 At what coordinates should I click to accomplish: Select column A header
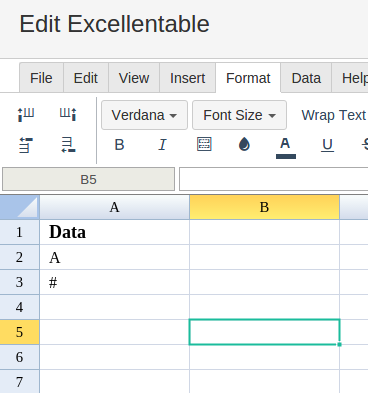114,207
